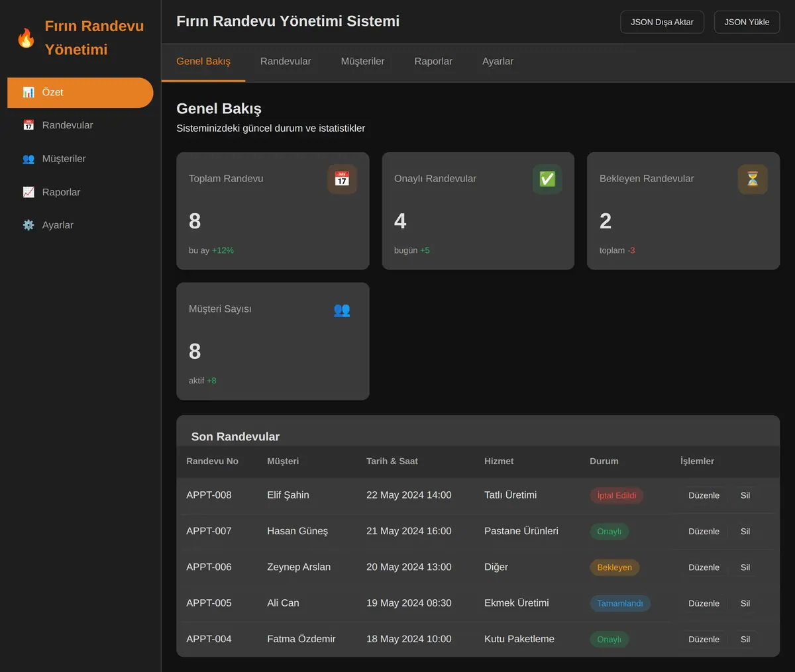Switch to the Müşteriler tab
795x672 pixels.
click(362, 62)
